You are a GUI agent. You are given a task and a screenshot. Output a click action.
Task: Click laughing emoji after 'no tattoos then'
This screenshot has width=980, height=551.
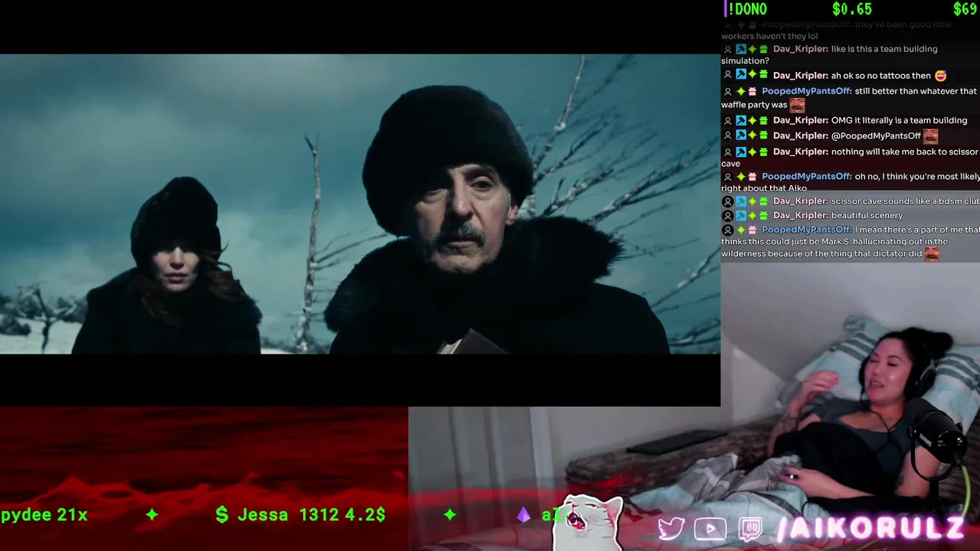coord(941,76)
